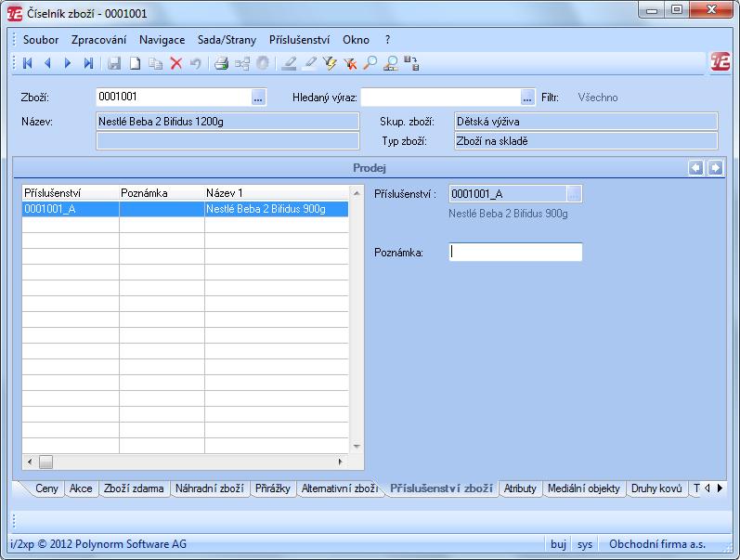The height and width of the screenshot is (560, 740).
Task: Go to next section using Prodej right arrow
Action: click(x=716, y=167)
